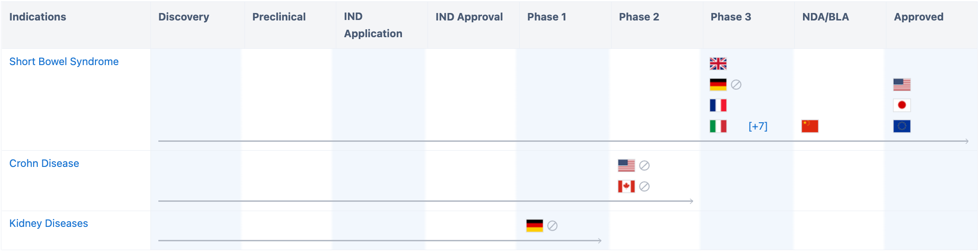
Task: Open the Kidney Diseases link
Action: [48, 223]
